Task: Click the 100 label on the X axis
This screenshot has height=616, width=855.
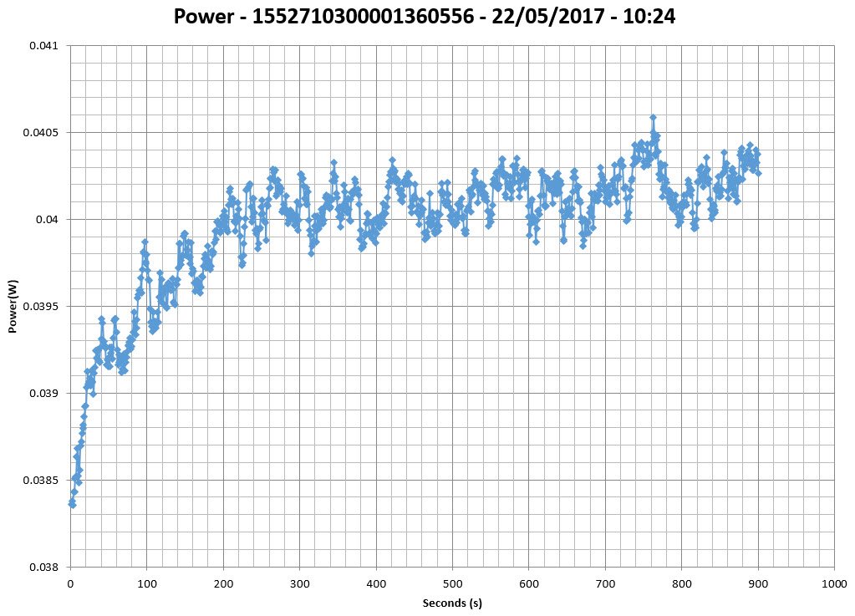Action: point(146,583)
